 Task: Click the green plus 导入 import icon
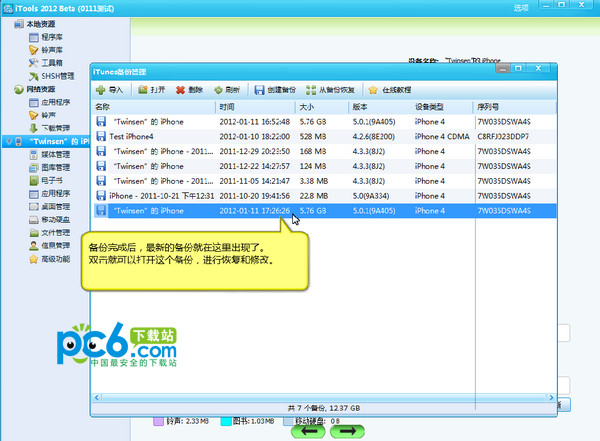(x=100, y=90)
